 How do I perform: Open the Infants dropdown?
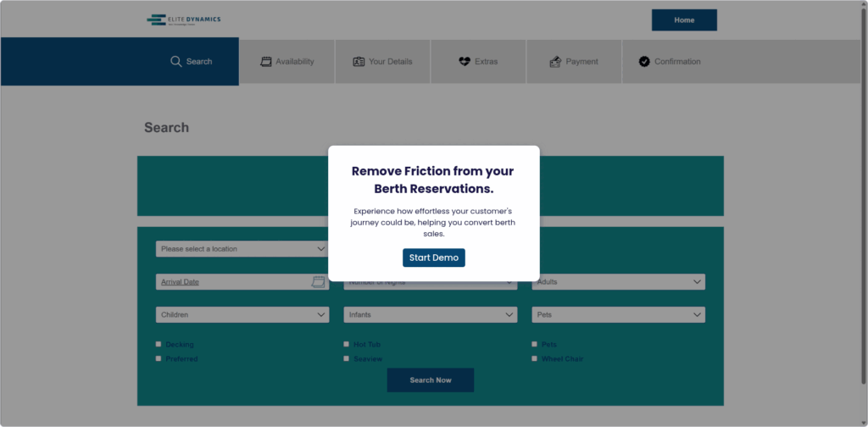pyautogui.click(x=430, y=314)
